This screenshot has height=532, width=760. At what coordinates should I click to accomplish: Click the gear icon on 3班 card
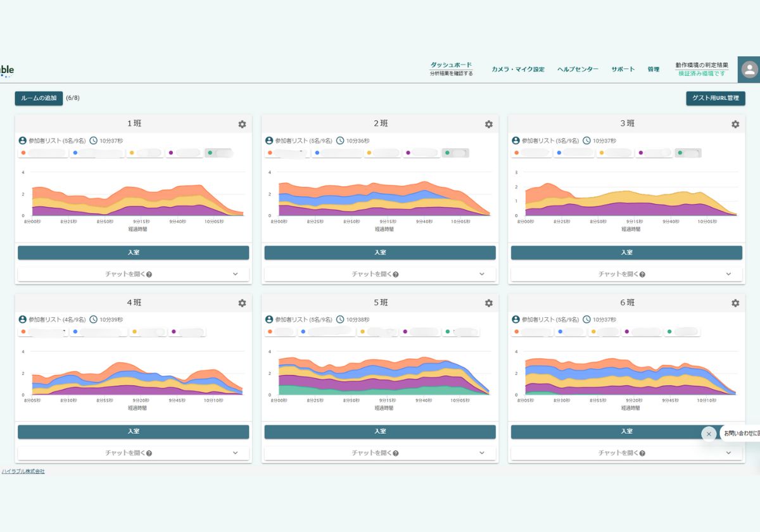(735, 125)
